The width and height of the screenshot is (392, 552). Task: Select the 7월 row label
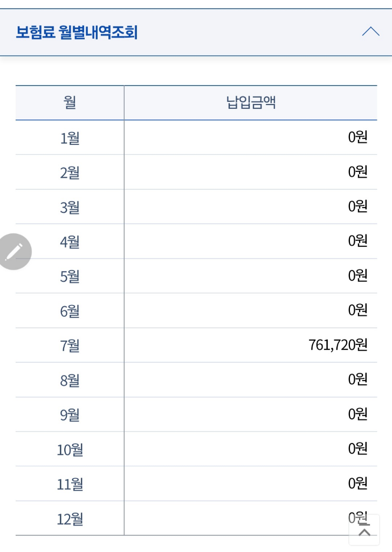tap(70, 346)
